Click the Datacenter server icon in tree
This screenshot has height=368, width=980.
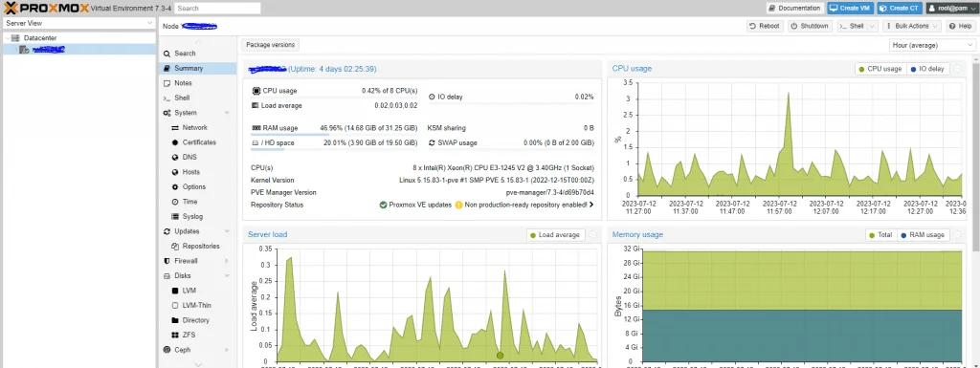(15, 38)
